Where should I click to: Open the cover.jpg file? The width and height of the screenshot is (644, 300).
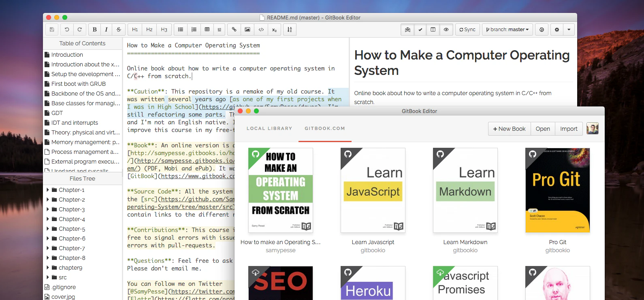click(x=83, y=296)
